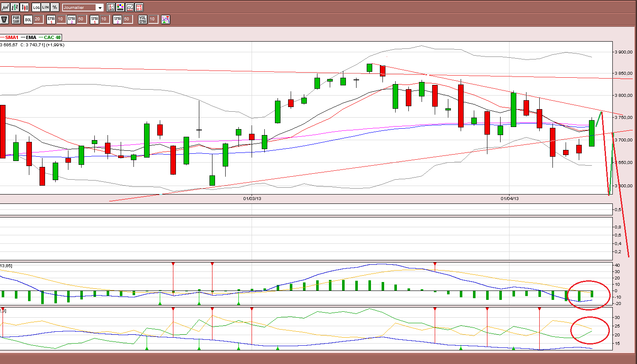The image size is (637, 364).
Task: Click EMA in the chart legend
Action: [x=31, y=37]
